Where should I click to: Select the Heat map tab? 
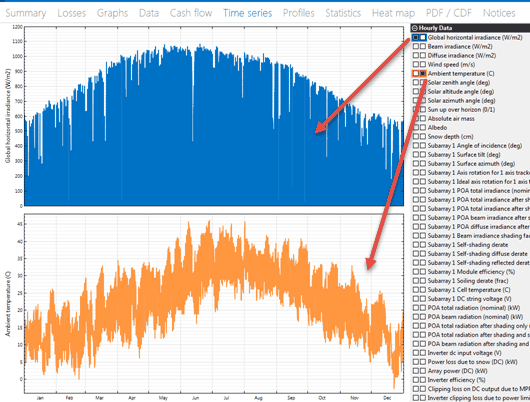(x=393, y=13)
